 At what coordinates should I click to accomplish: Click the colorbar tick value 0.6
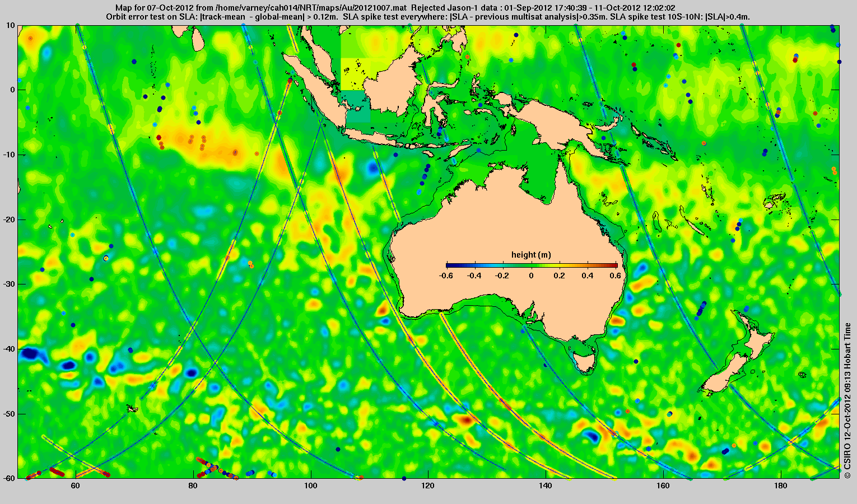pyautogui.click(x=617, y=276)
